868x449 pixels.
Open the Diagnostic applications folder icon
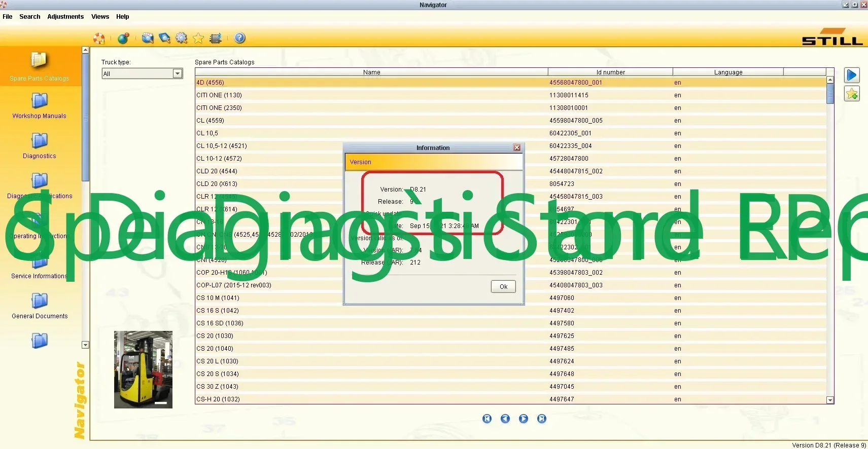click(39, 181)
